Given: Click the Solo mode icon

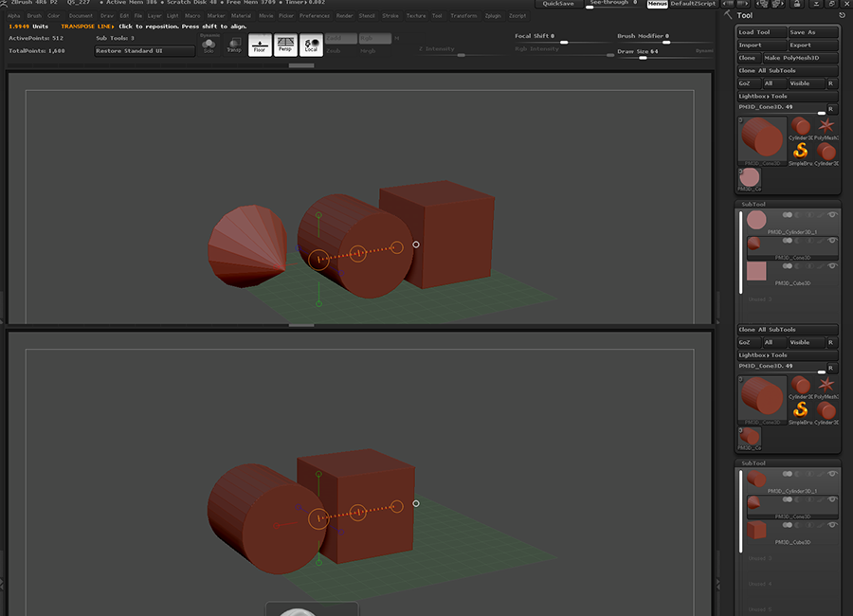Looking at the screenshot, I should (x=209, y=45).
